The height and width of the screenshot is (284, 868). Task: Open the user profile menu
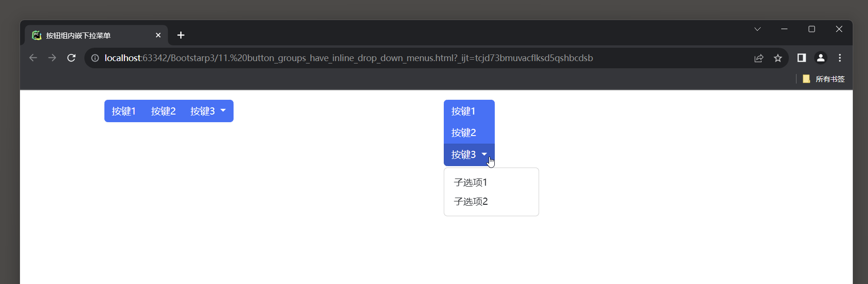tap(821, 58)
